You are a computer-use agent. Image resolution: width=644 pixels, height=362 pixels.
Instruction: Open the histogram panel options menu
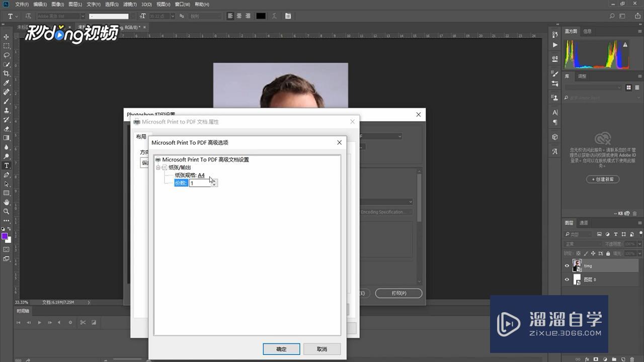(639, 31)
